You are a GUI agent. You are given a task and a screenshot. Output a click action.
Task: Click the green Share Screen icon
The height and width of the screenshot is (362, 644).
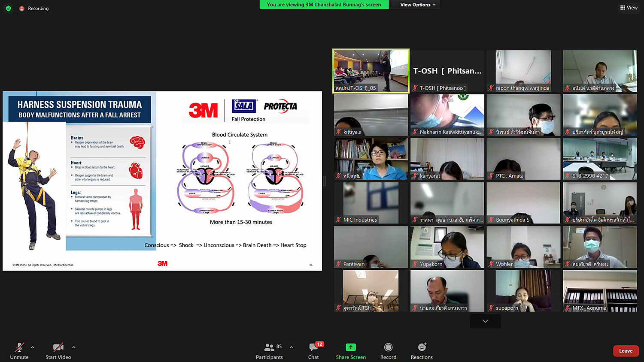(x=351, y=347)
